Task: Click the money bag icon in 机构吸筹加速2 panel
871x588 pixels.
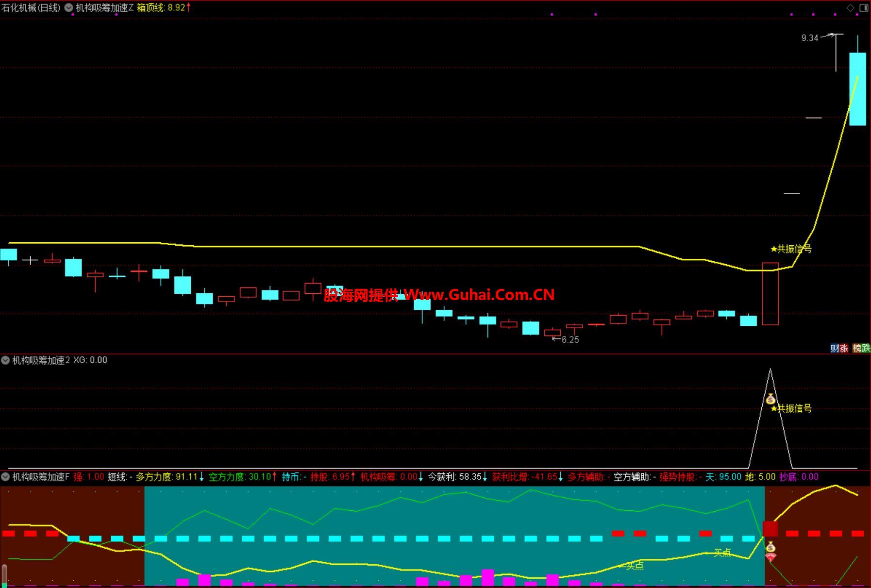Action: pyautogui.click(x=770, y=400)
